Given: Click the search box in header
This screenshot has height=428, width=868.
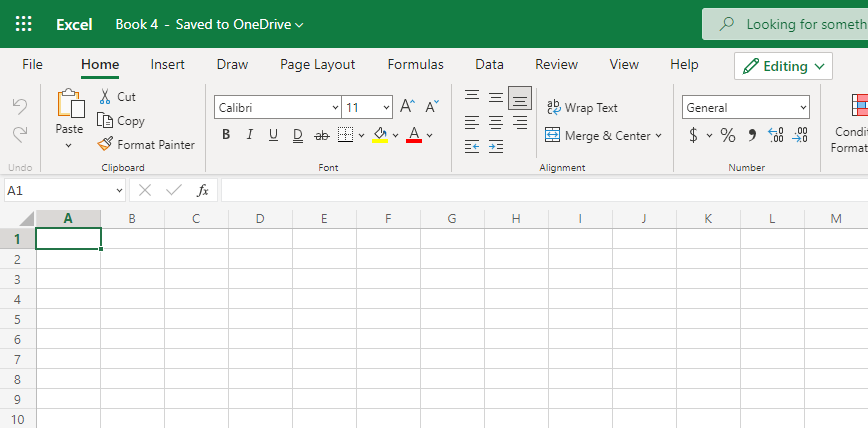Looking at the screenshot, I should 785,24.
